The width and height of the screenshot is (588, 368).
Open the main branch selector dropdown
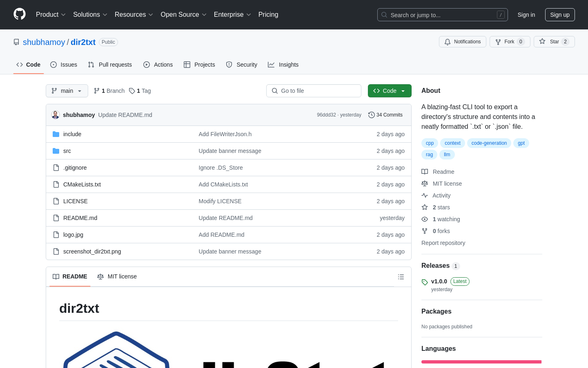click(x=67, y=91)
